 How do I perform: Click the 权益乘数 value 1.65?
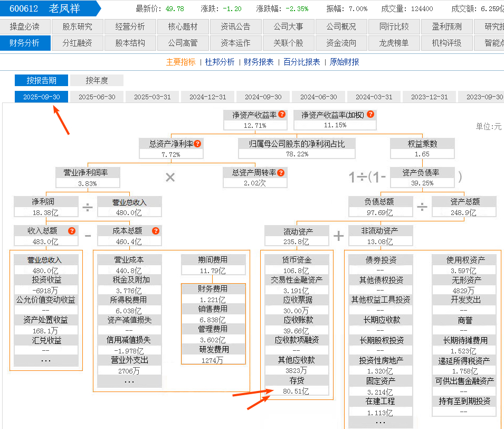(422, 154)
